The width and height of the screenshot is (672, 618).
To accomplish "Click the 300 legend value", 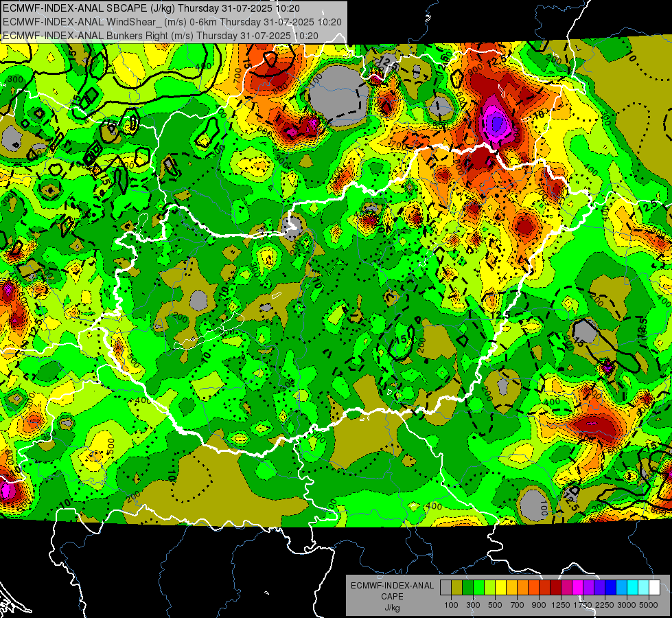I will tap(473, 605).
